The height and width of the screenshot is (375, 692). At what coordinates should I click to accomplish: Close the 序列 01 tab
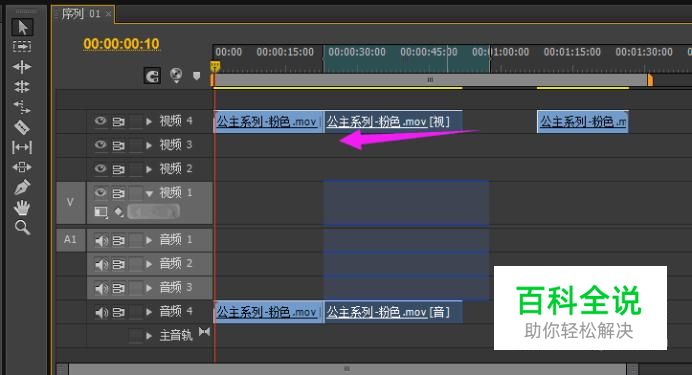tap(109, 14)
